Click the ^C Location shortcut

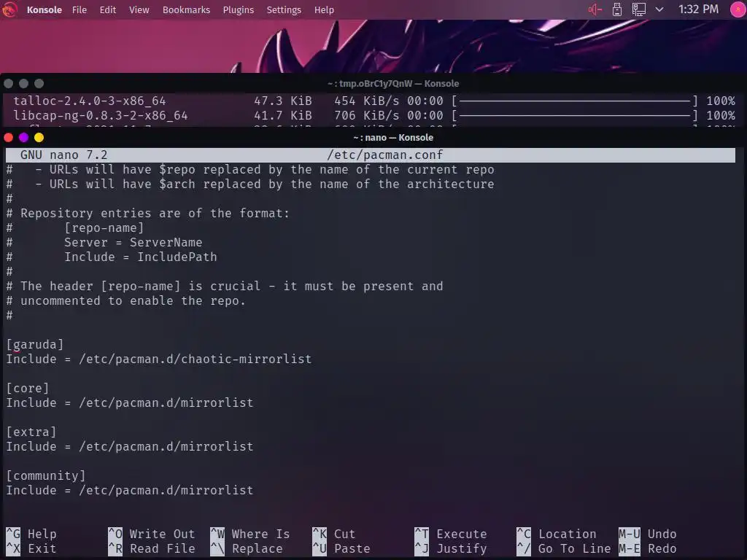557,534
